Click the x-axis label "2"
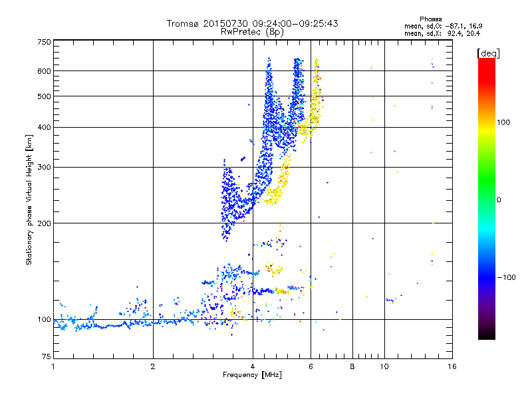 pos(153,366)
